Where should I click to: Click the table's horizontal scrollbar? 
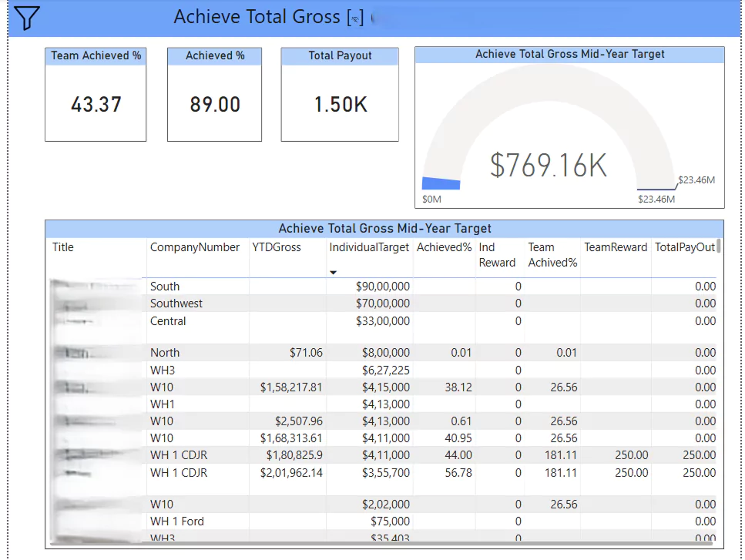385,545
